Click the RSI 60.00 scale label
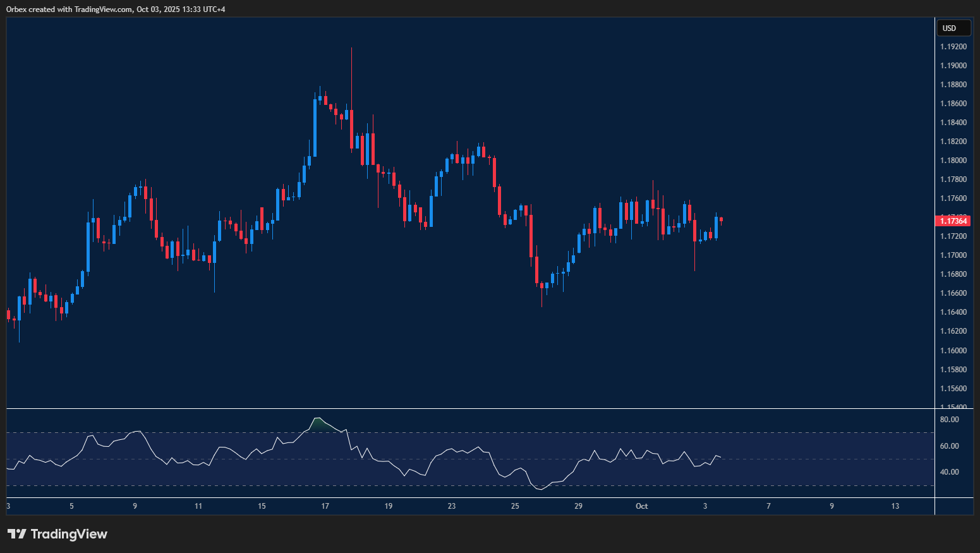 (x=949, y=446)
